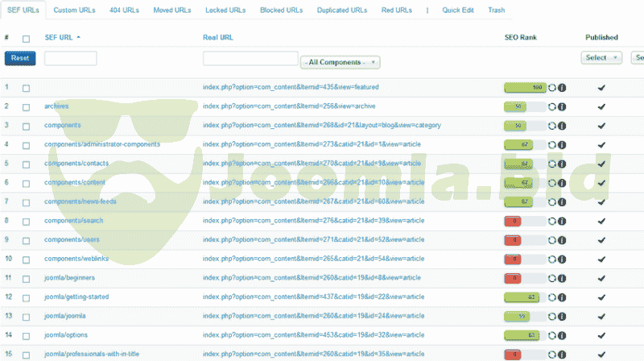644x361 pixels.
Task: Sort by the SEF URL column header
Action: [x=59, y=38]
